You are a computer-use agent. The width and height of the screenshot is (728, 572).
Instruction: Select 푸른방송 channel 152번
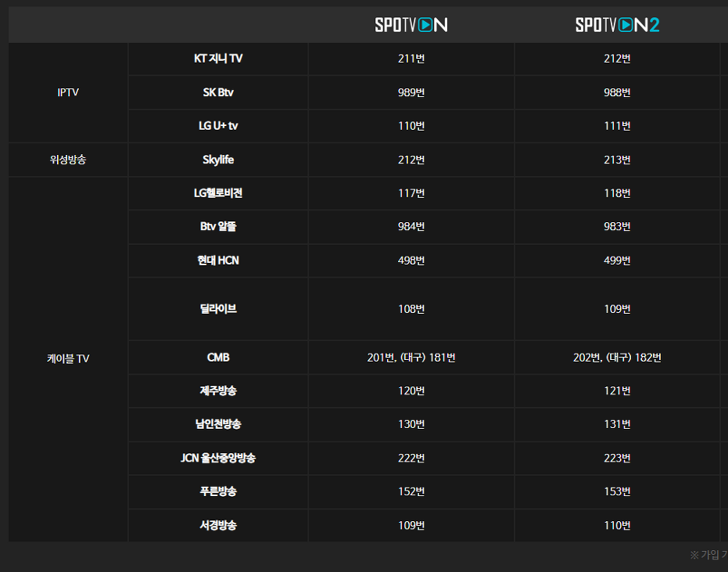411,491
